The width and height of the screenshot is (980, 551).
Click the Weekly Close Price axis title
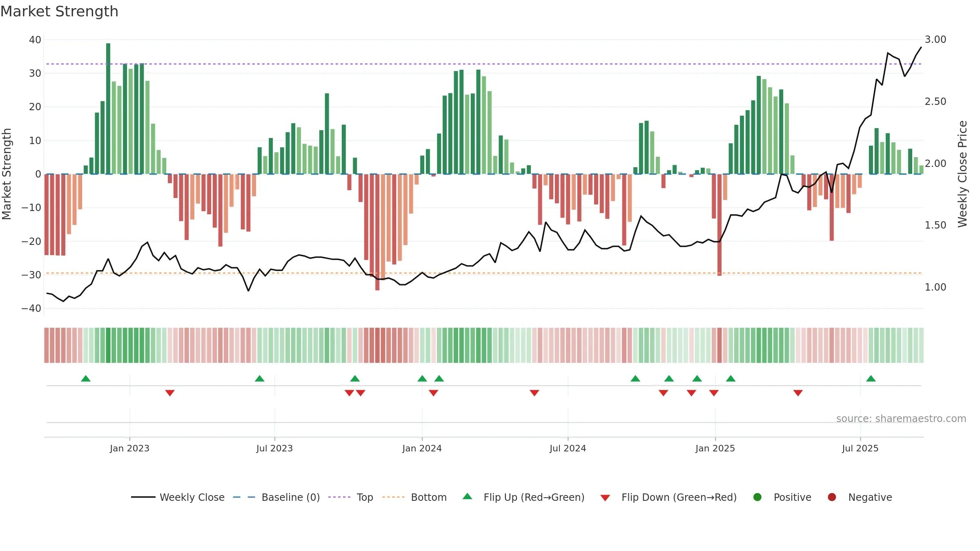(x=962, y=174)
